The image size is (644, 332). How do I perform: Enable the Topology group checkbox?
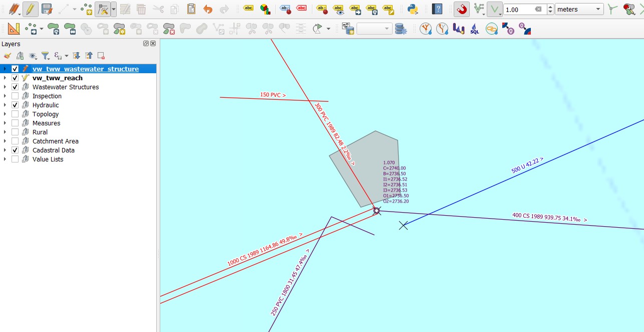(x=15, y=114)
